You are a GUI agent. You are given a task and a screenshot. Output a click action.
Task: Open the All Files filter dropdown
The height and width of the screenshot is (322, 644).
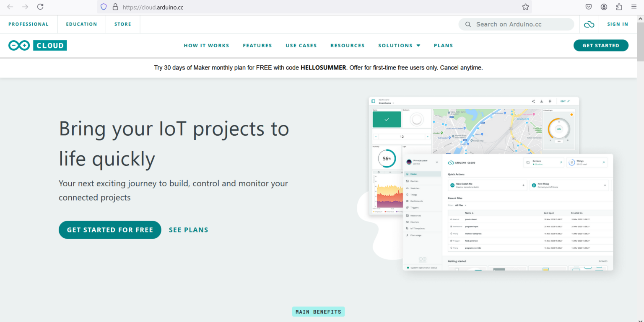pyautogui.click(x=460, y=205)
